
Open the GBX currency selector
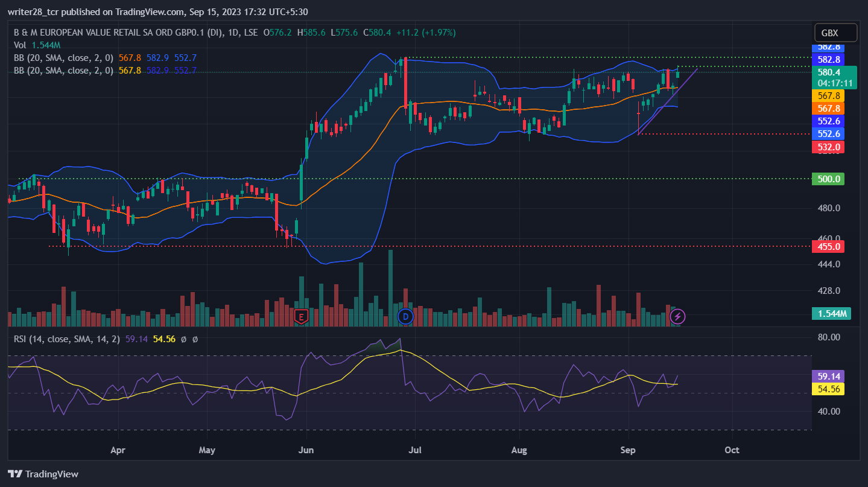tap(835, 33)
